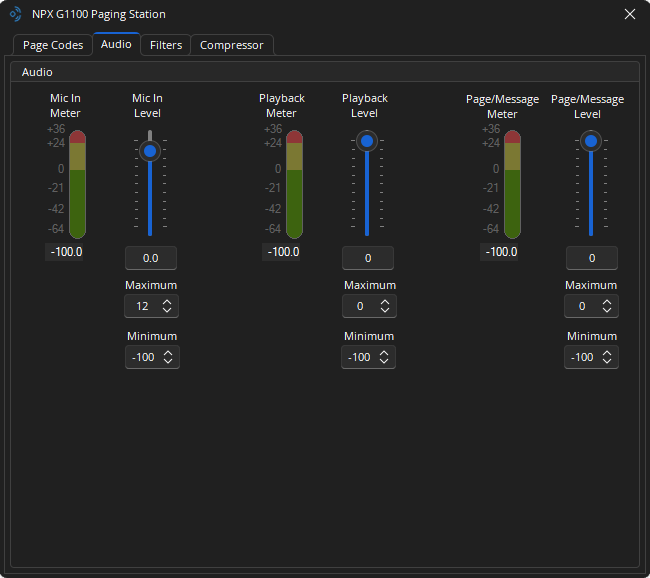Viewport: 650px width, 578px height.
Task: Click the Audio tab
Action: pyautogui.click(x=116, y=44)
